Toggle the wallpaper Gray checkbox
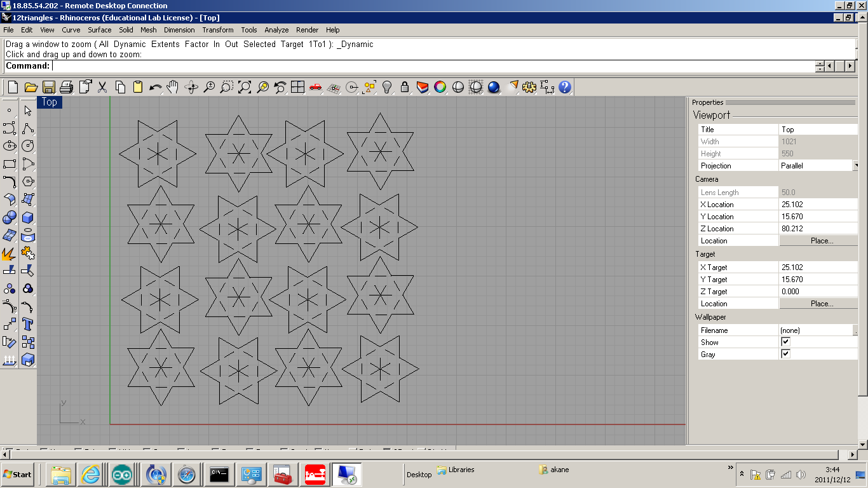Screen dimensions: 868x488 point(785,354)
